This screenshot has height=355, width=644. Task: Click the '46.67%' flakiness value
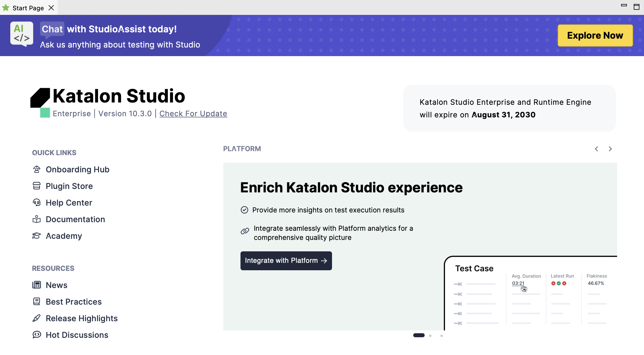[x=596, y=283]
